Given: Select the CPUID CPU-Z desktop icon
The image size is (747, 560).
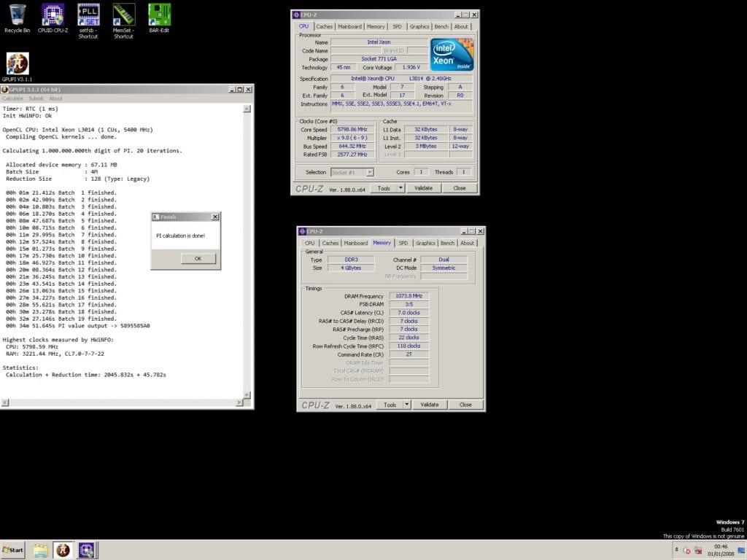Looking at the screenshot, I should click(53, 18).
